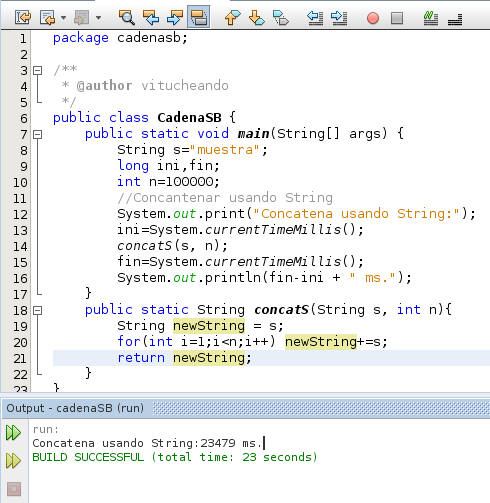This screenshot has width=490, height=503.
Task: Open the Forward history dropdown arrow
Action: coord(98,17)
